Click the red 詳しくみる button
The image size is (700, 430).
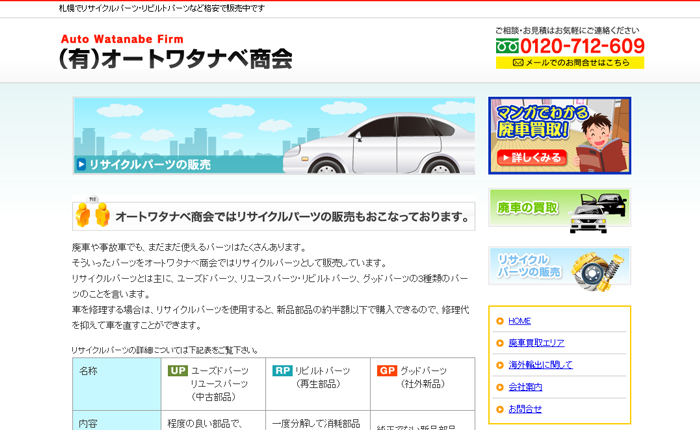[532, 157]
